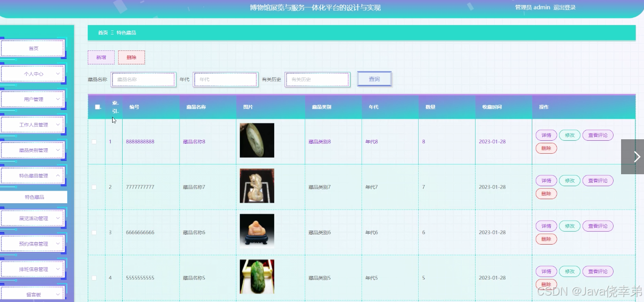Click 藏品类别8 cell
Viewport: 644px width, 302px height.
pos(320,142)
